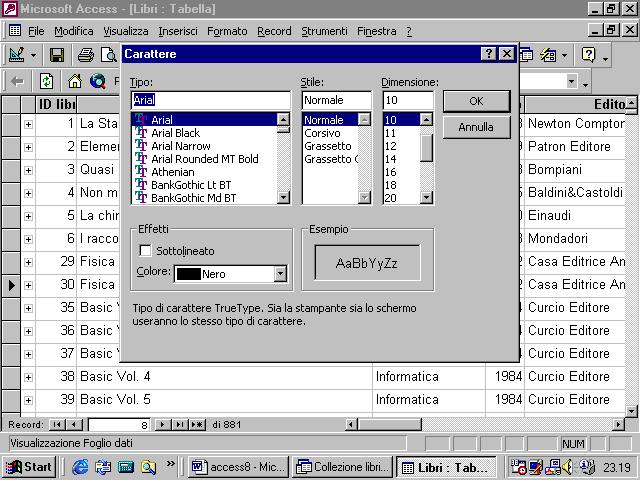This screenshot has width=640, height=480.
Task: Select Arial Black in font list
Action: (176, 133)
